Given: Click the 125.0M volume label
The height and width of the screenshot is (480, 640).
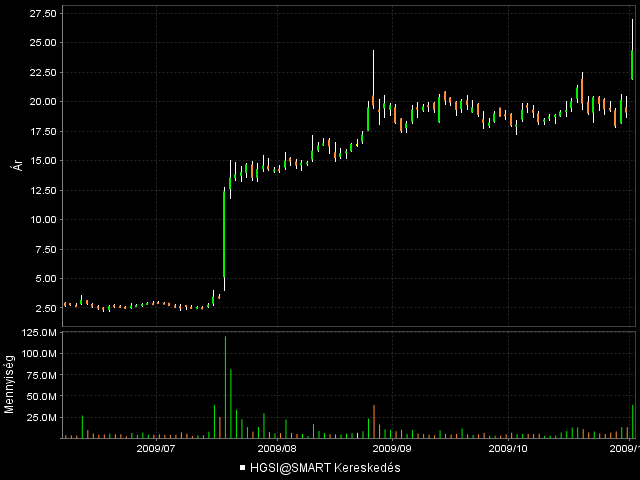Looking at the screenshot, I should click(x=39, y=333).
